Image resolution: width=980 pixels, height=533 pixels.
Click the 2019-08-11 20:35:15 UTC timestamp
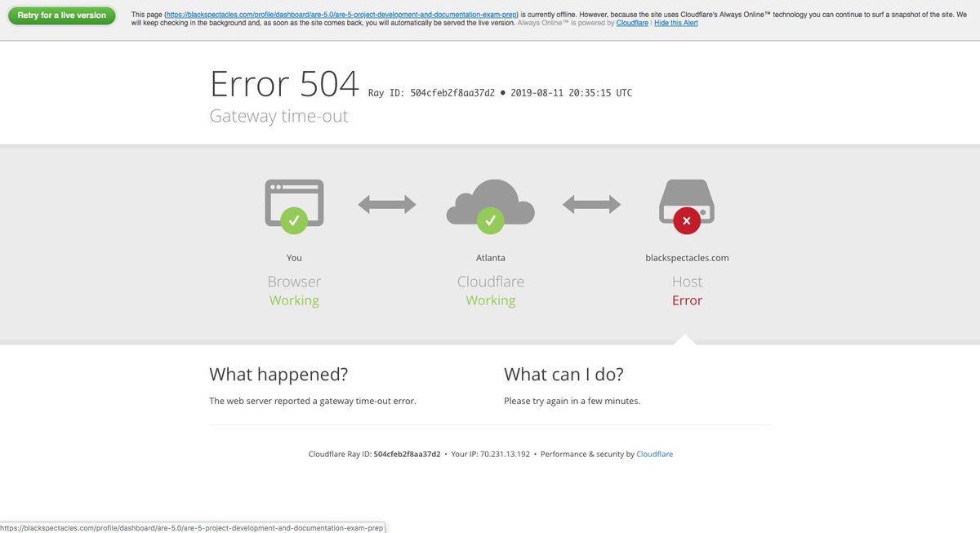coord(572,93)
